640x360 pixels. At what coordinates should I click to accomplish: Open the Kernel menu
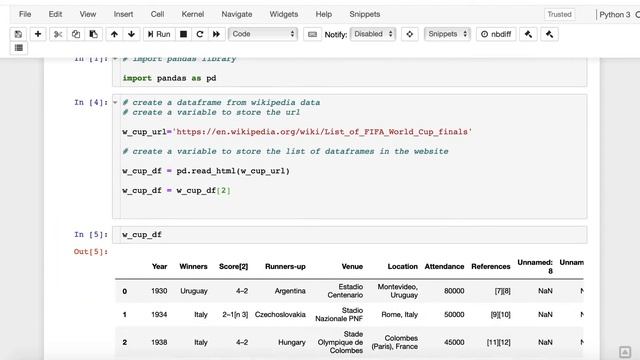193,14
